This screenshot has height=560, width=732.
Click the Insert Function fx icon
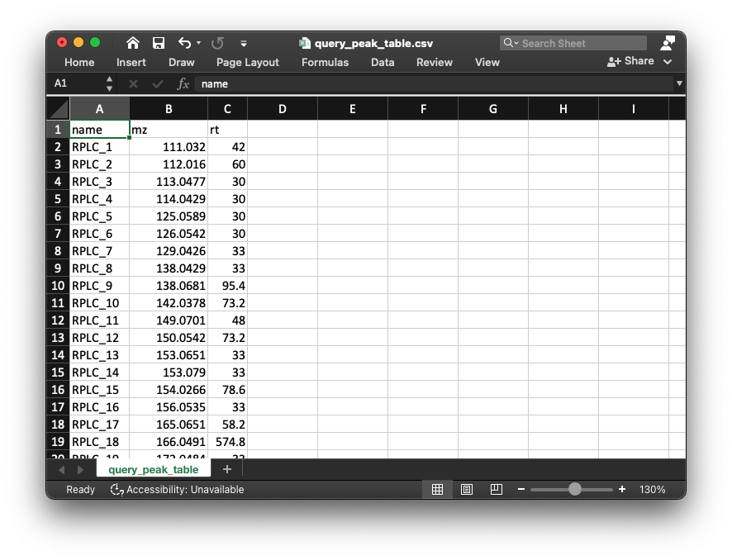click(183, 83)
